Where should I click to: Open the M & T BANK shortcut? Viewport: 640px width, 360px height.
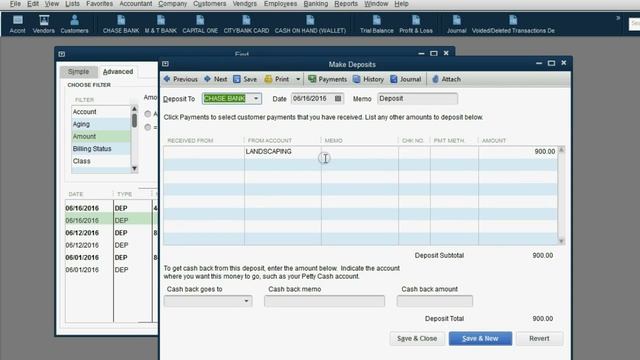161,24
